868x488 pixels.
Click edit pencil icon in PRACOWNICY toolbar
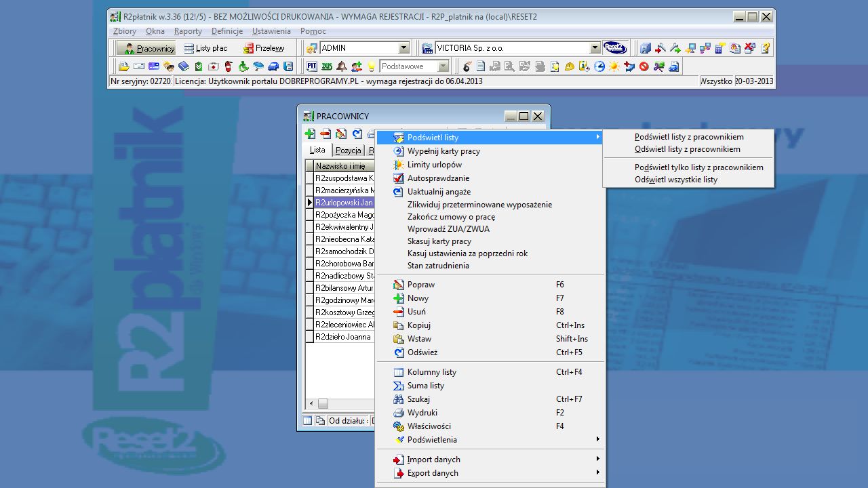341,134
